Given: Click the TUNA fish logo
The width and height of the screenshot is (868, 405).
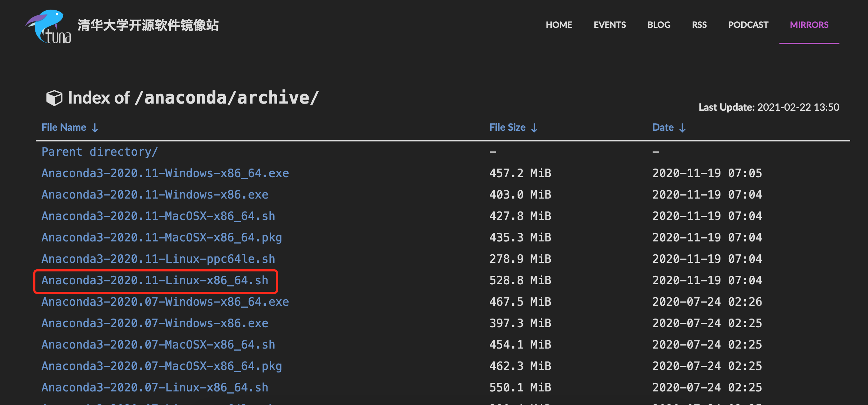Looking at the screenshot, I should coord(48,25).
